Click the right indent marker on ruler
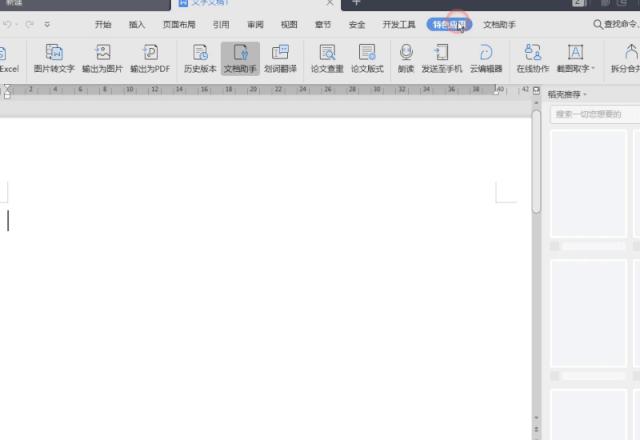Image resolution: width=640 pixels, height=440 pixels. 496,92
